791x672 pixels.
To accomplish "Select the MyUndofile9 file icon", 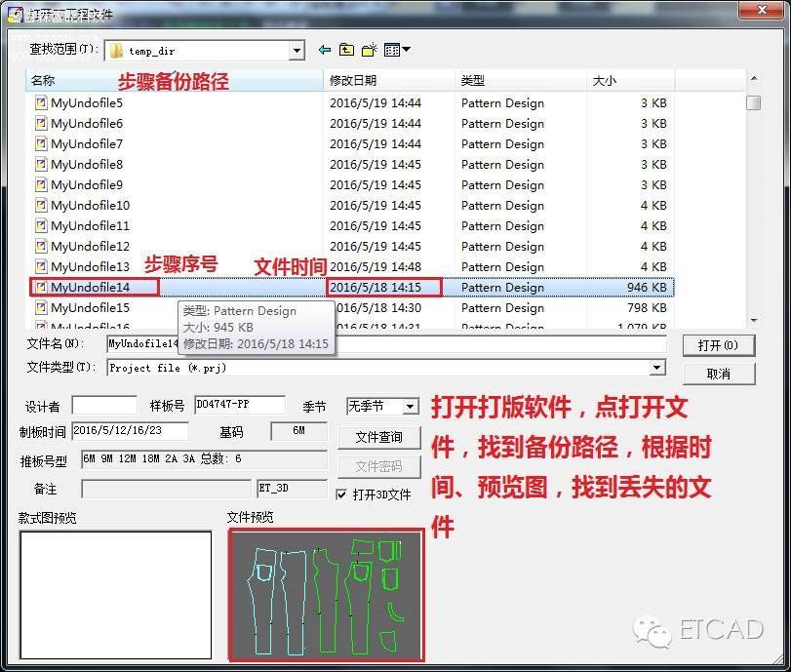I will pyautogui.click(x=41, y=184).
